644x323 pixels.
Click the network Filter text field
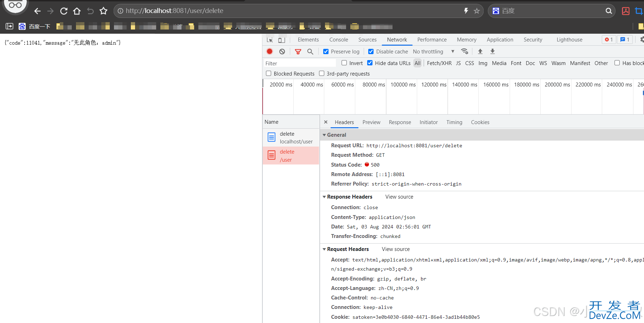click(x=300, y=63)
